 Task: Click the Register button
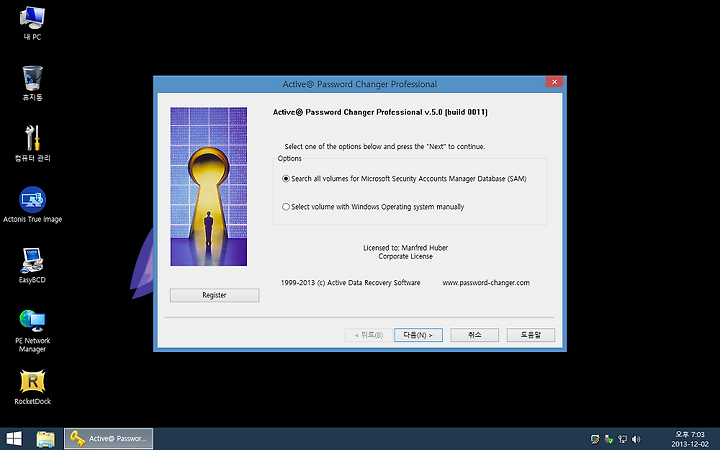[214, 295]
